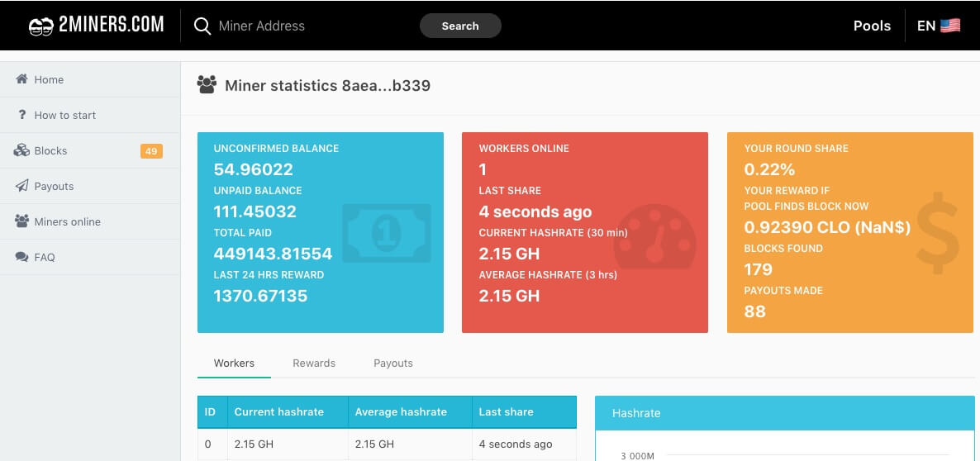The width and height of the screenshot is (980, 461).
Task: Click the Miners online people icon
Action: (21, 221)
